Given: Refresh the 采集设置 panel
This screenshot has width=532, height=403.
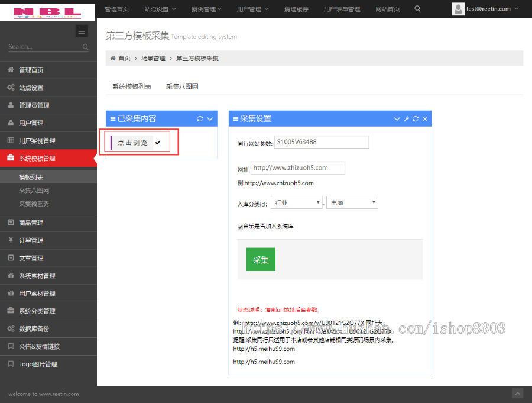Looking at the screenshot, I should [416, 118].
